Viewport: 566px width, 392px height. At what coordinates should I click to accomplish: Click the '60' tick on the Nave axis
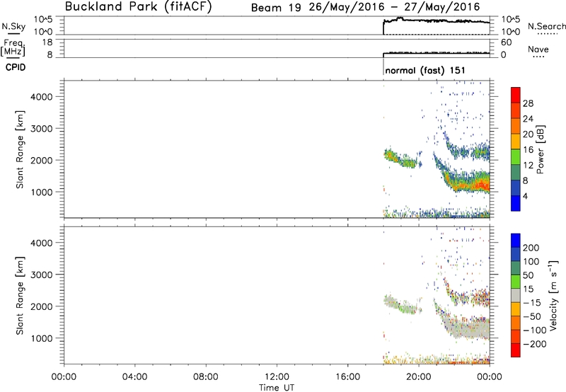(507, 42)
